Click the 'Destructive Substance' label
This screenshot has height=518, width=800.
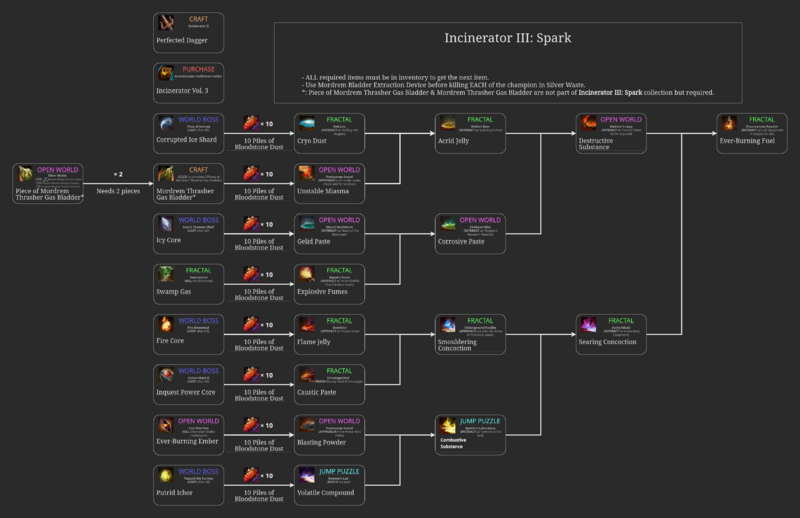[x=595, y=143]
